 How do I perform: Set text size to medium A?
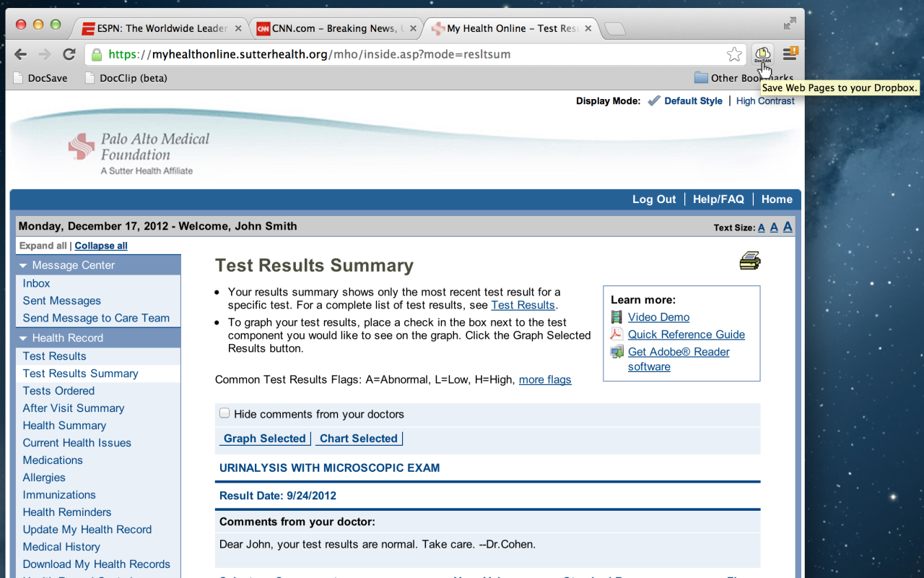click(774, 227)
